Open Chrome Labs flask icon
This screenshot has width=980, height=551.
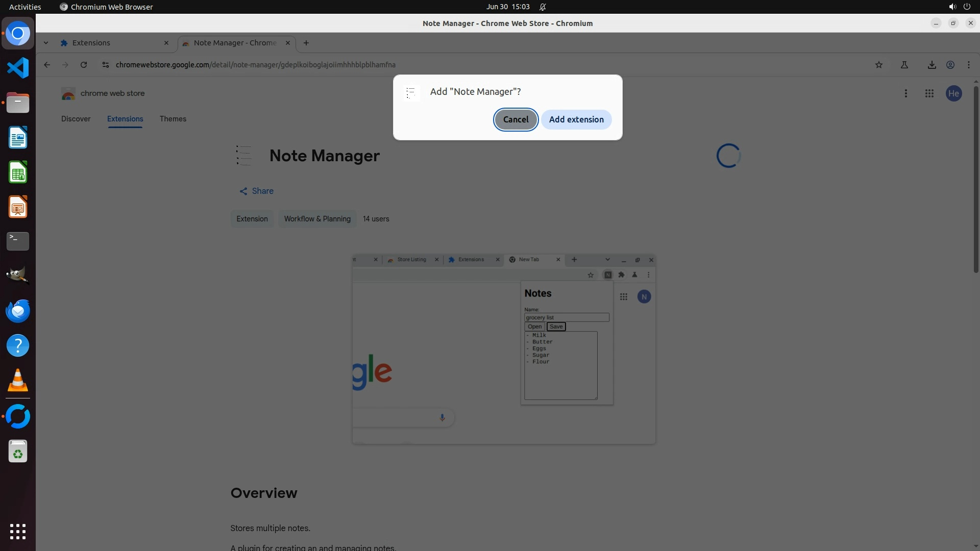point(904,65)
